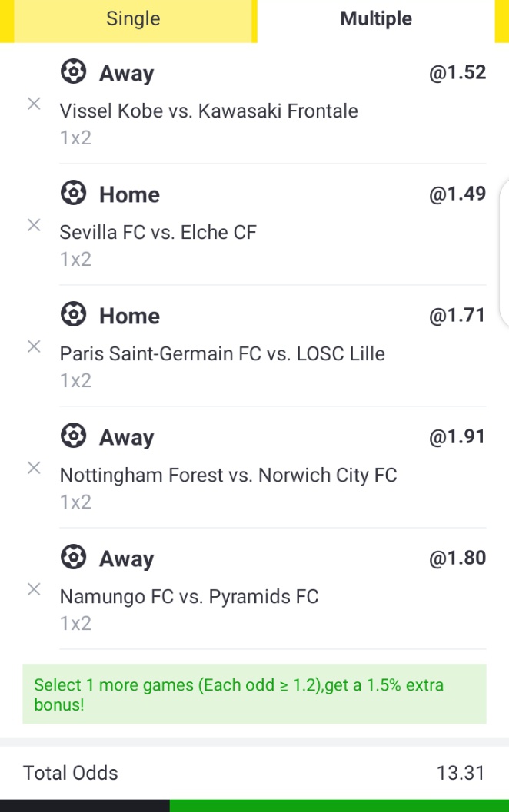The width and height of the screenshot is (509, 812).
Task: Select the Multiple tab
Action: click(x=376, y=19)
